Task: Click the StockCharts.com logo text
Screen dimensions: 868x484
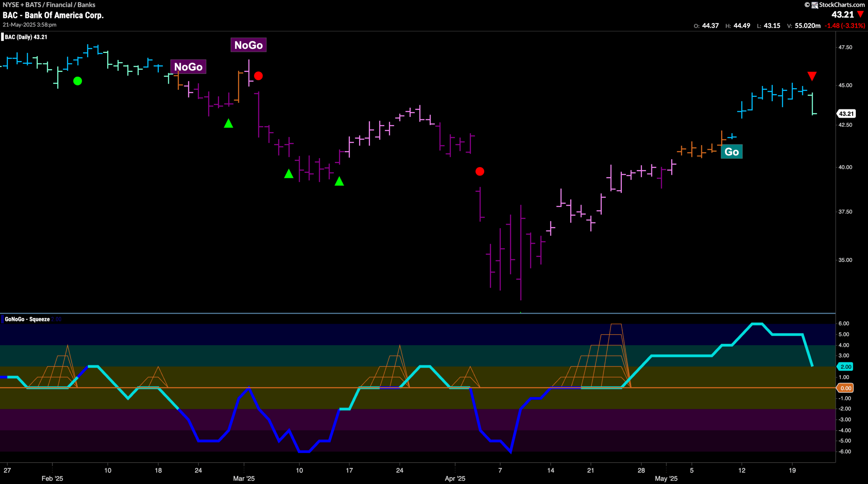Action: click(842, 5)
